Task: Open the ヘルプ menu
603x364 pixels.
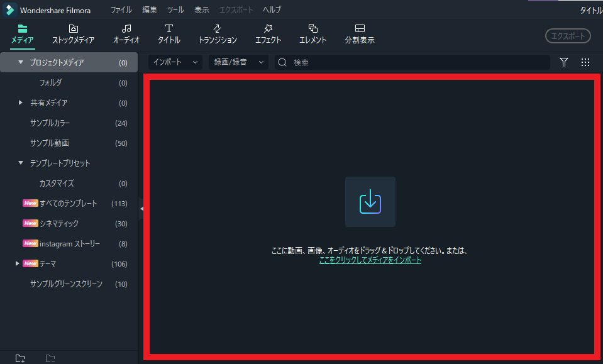Action: [272, 10]
